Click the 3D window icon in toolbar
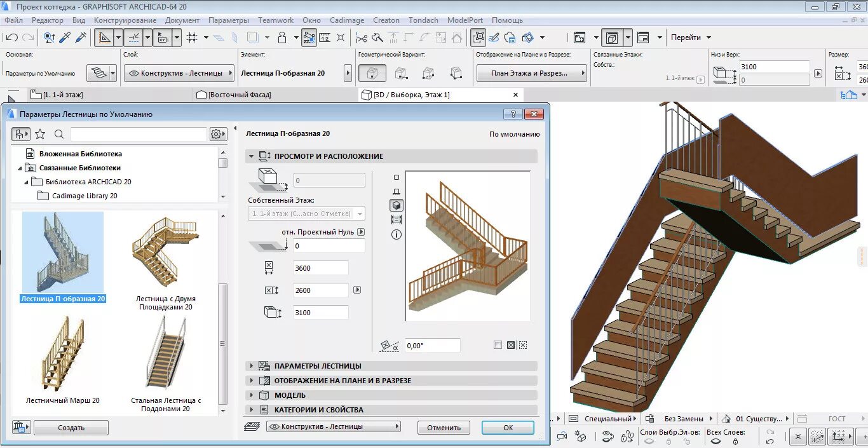Viewport: 868px width, 448px height. point(612,37)
